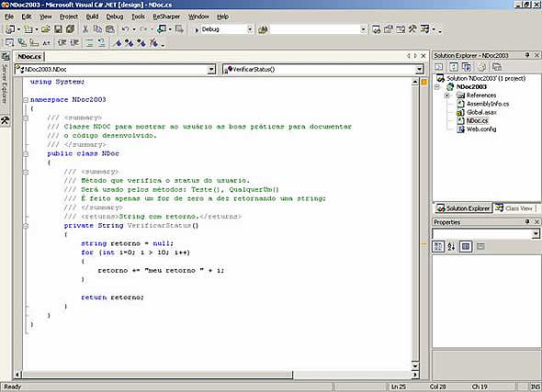Collapse the VerificarStatus method outline region
This screenshot has width=542, height=392.
[x=26, y=226]
